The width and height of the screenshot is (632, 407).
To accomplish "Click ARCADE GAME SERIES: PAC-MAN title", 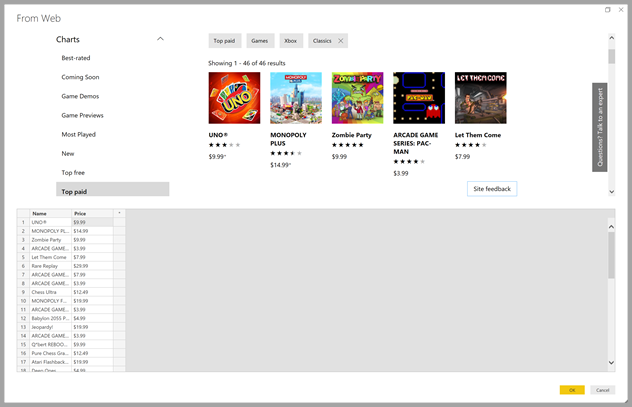I will [416, 143].
